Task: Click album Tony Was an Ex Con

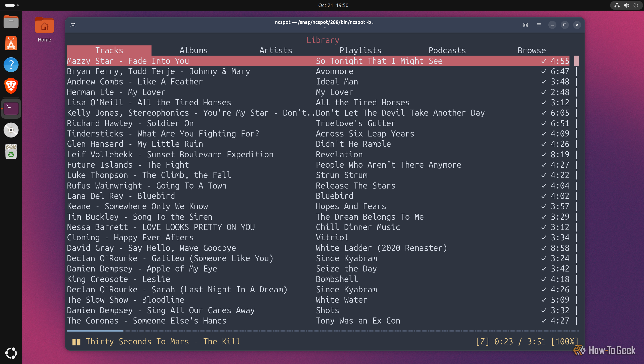Action: click(x=358, y=321)
